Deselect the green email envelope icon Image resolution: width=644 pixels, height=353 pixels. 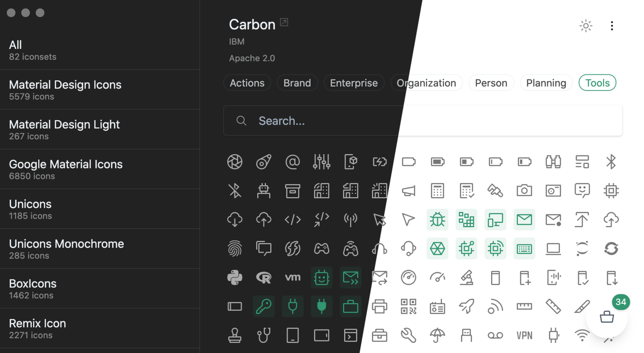click(524, 220)
